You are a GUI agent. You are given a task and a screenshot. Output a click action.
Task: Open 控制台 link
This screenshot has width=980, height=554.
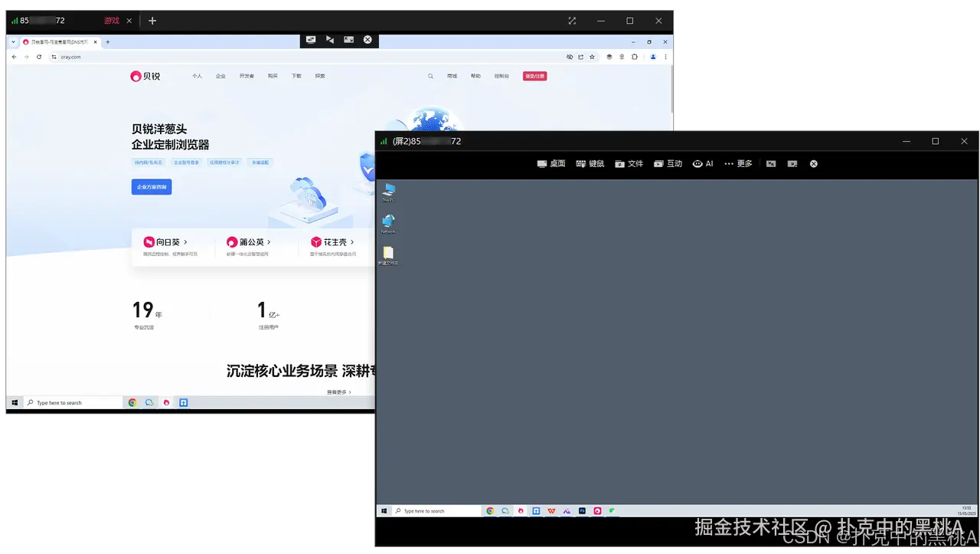(501, 76)
